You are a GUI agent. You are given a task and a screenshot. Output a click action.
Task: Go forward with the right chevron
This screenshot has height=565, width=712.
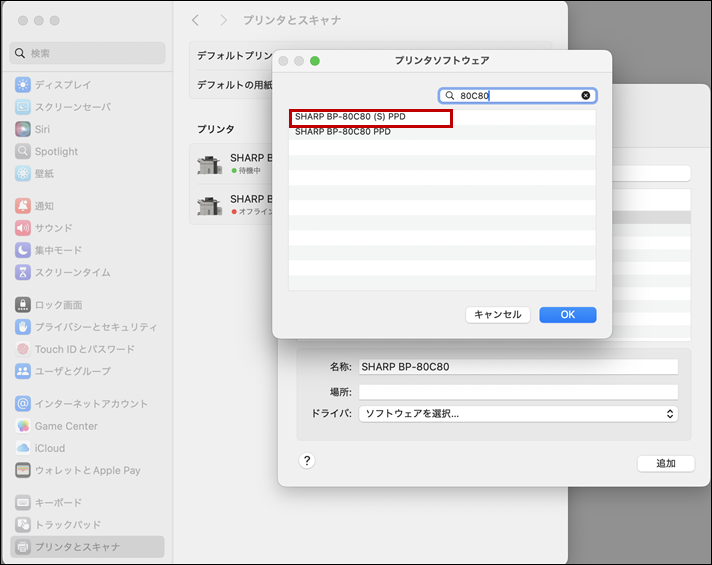click(x=223, y=20)
